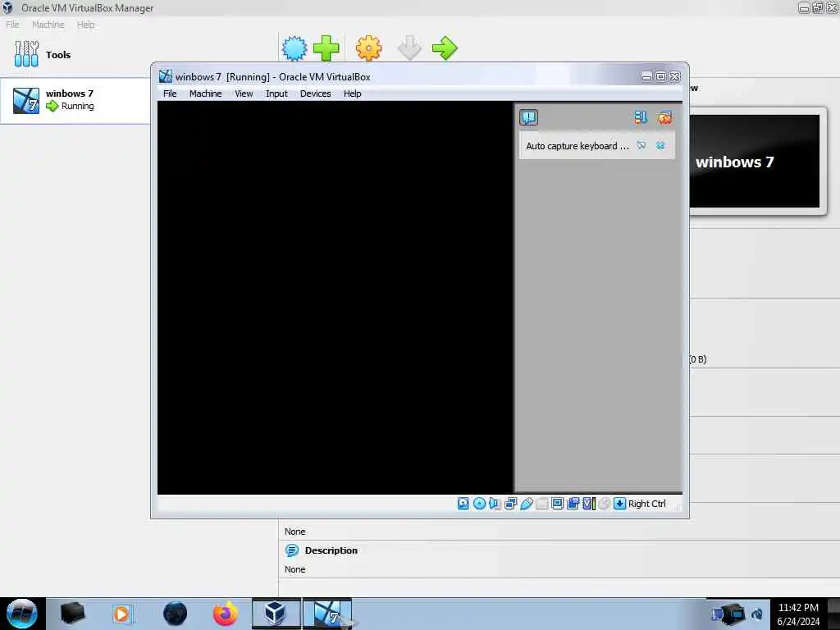Click hard disk activity icon in status bar
The height and width of the screenshot is (630, 840).
click(463, 504)
